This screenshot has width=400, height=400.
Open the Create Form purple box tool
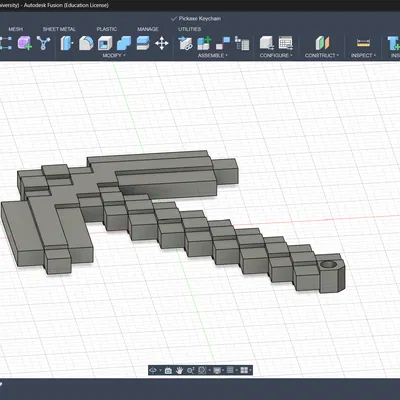tap(25, 43)
